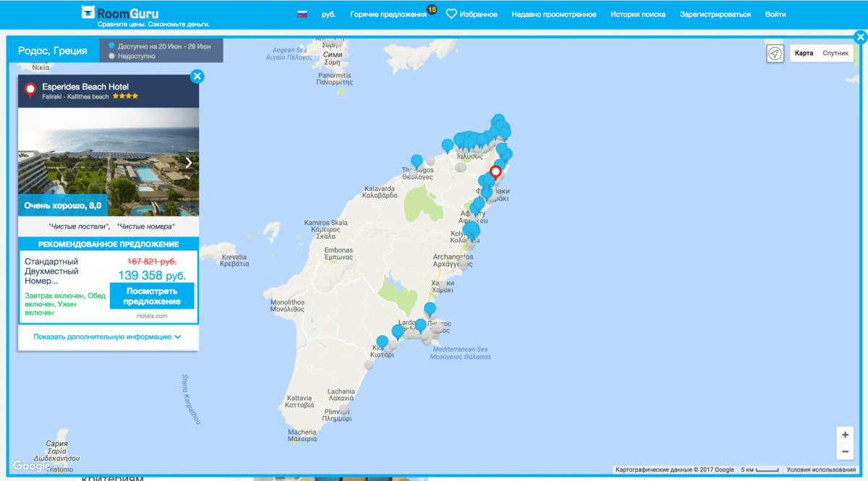
Task: Close the Esperides Beach Hotel card
Action: (x=197, y=76)
